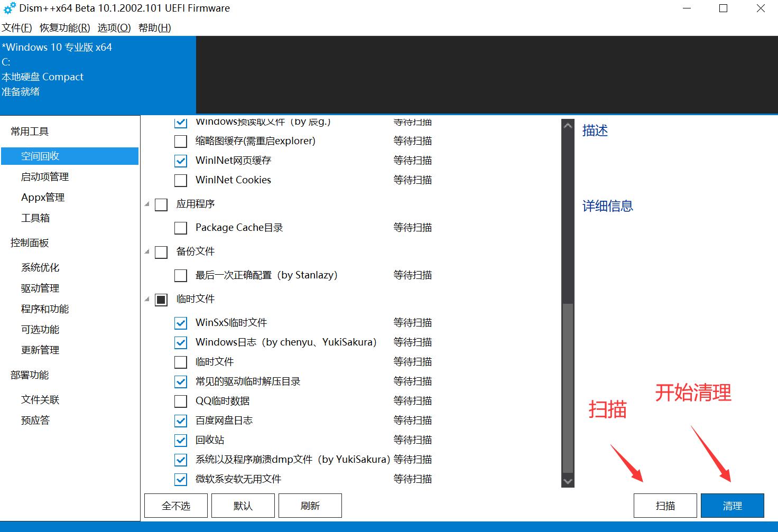Open the 帮助(H) menu
Viewport: 778px width, 532px height.
(154, 27)
